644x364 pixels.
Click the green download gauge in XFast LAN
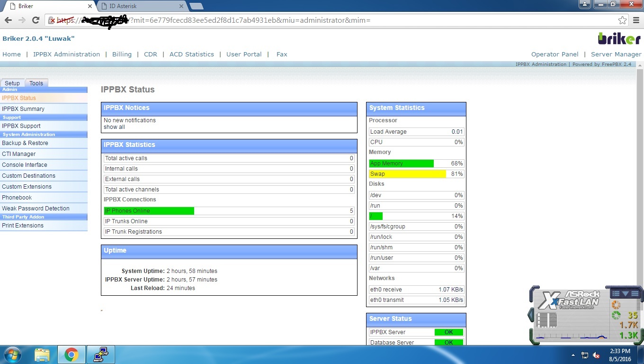coord(616,315)
